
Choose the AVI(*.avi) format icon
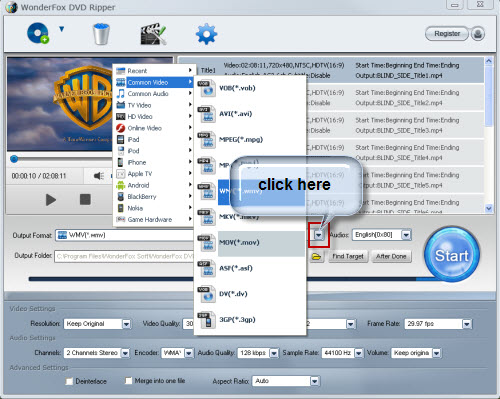click(x=207, y=114)
